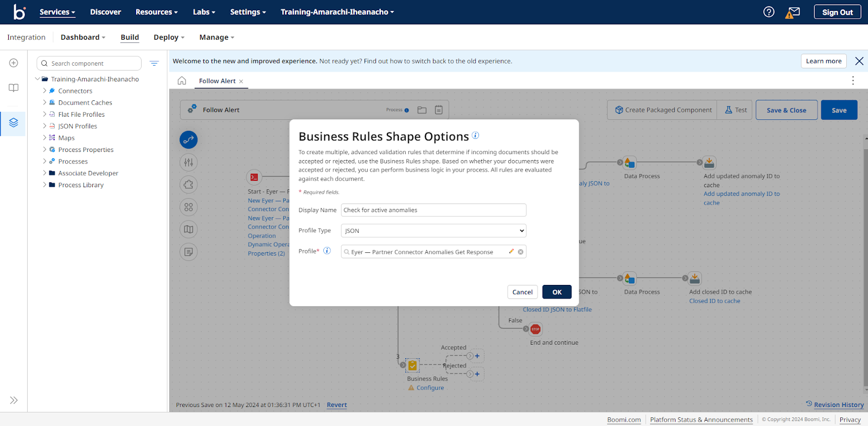This screenshot has width=868, height=426.
Task: Open the process schedule clipboard icon
Action: tap(439, 110)
